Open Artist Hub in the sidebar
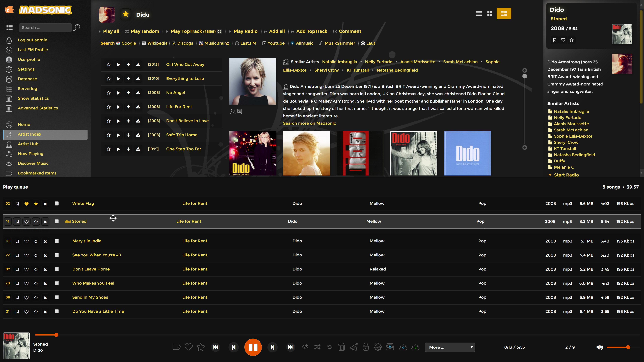 tap(28, 144)
